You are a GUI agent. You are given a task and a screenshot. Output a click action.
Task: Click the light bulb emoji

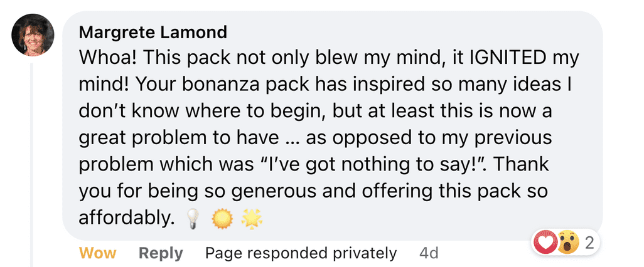coord(193,219)
